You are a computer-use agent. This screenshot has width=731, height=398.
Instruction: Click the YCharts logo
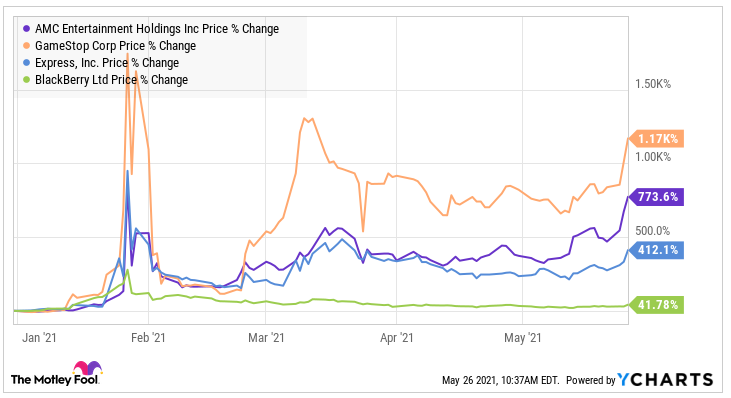click(x=665, y=379)
